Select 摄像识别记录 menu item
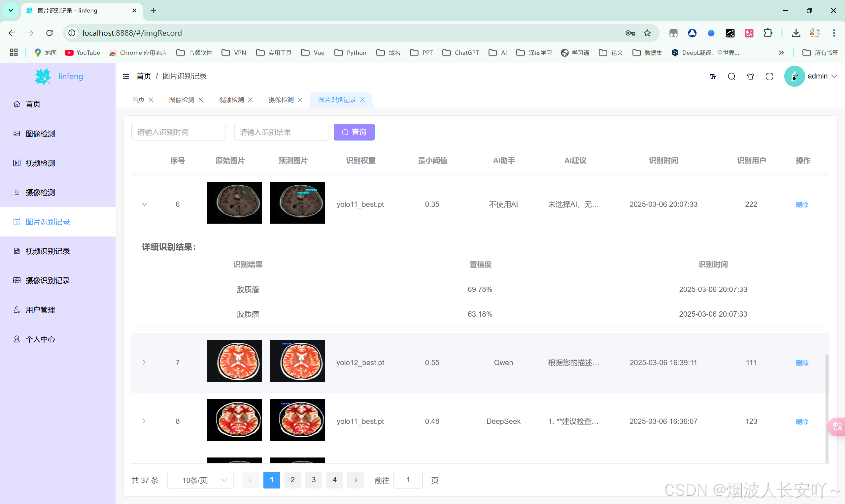The image size is (845, 504). pyautogui.click(x=48, y=280)
